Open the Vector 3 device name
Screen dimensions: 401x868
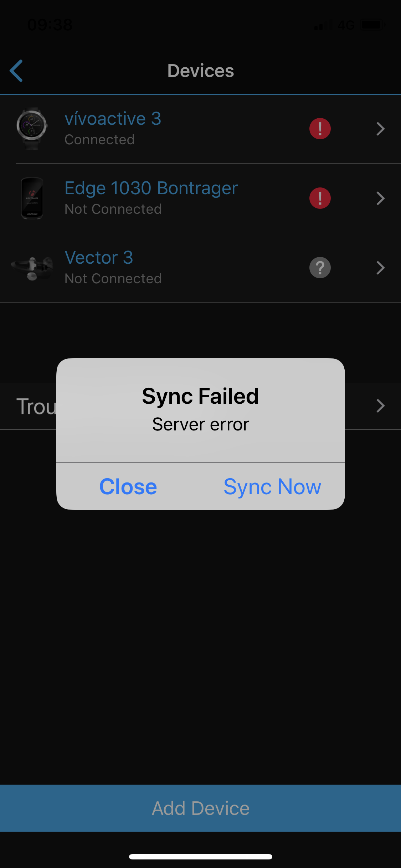point(99,257)
